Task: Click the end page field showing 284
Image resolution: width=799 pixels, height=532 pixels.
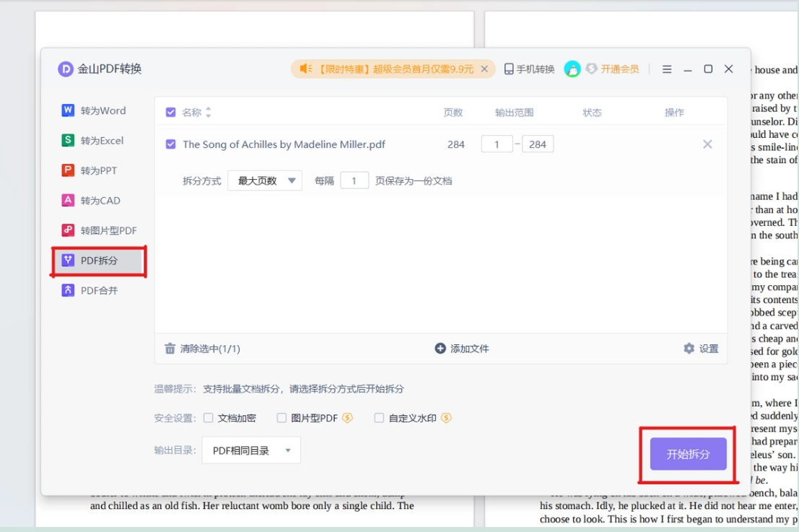Action: (x=538, y=144)
